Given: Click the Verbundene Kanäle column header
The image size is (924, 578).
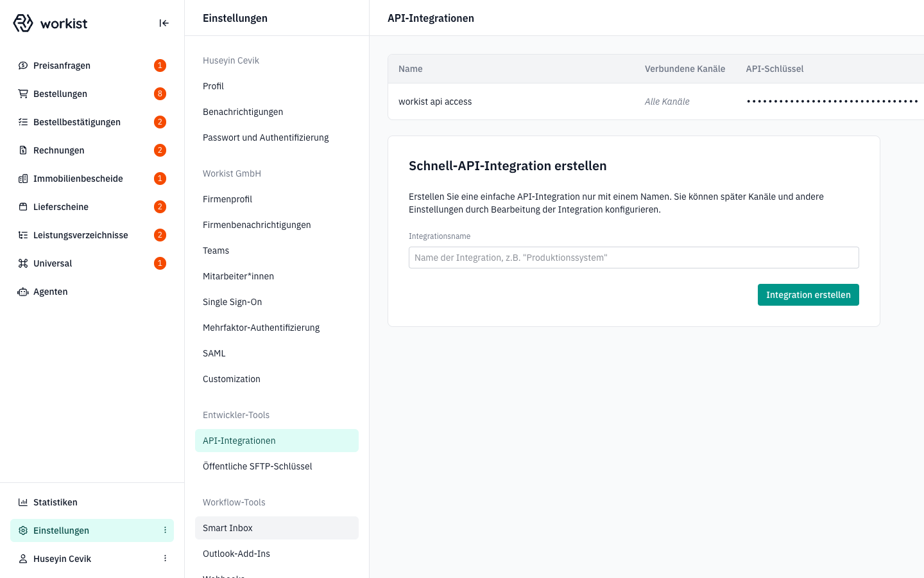Looking at the screenshot, I should pos(685,69).
